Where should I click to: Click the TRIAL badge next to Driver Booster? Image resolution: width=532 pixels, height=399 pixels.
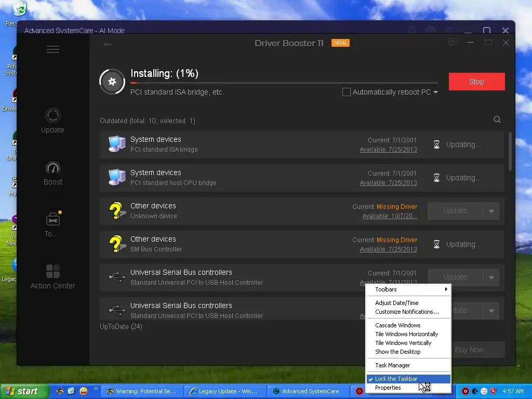pyautogui.click(x=340, y=43)
